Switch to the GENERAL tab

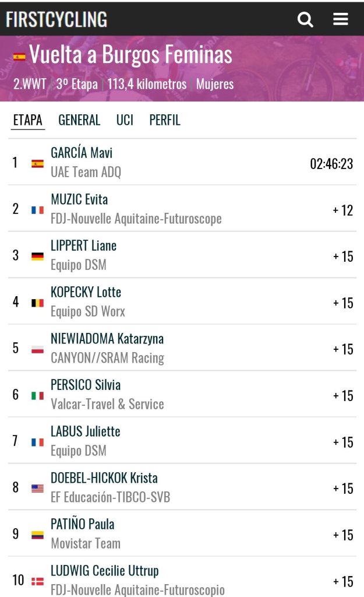pos(79,120)
